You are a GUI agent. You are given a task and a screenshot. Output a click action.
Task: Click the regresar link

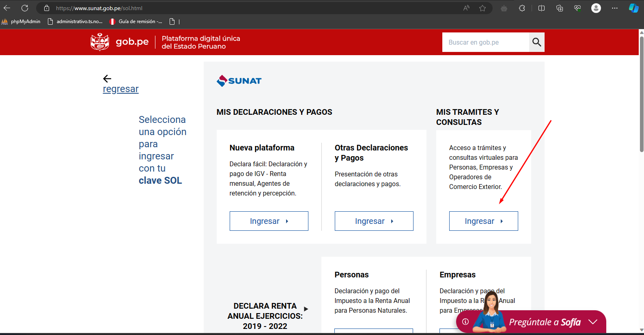pos(121,89)
